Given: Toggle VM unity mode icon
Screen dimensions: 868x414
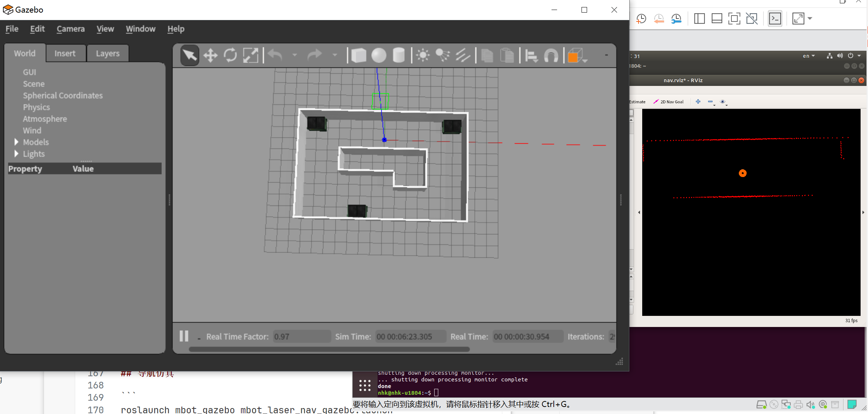Looking at the screenshot, I should click(752, 19).
